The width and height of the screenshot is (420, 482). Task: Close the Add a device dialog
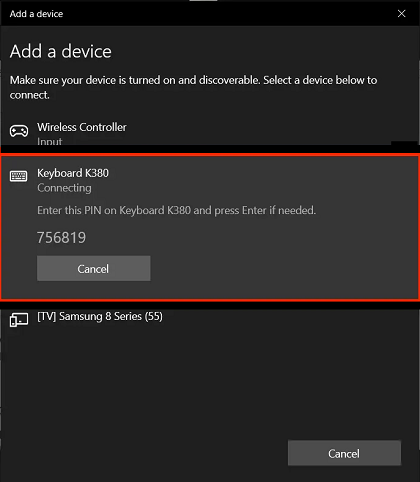click(401, 14)
